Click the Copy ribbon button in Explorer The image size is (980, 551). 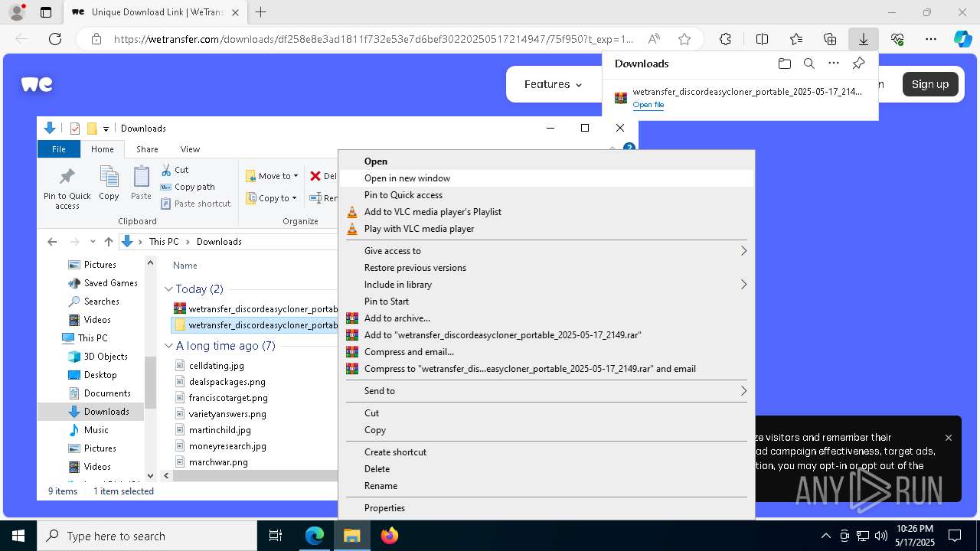pos(109,184)
